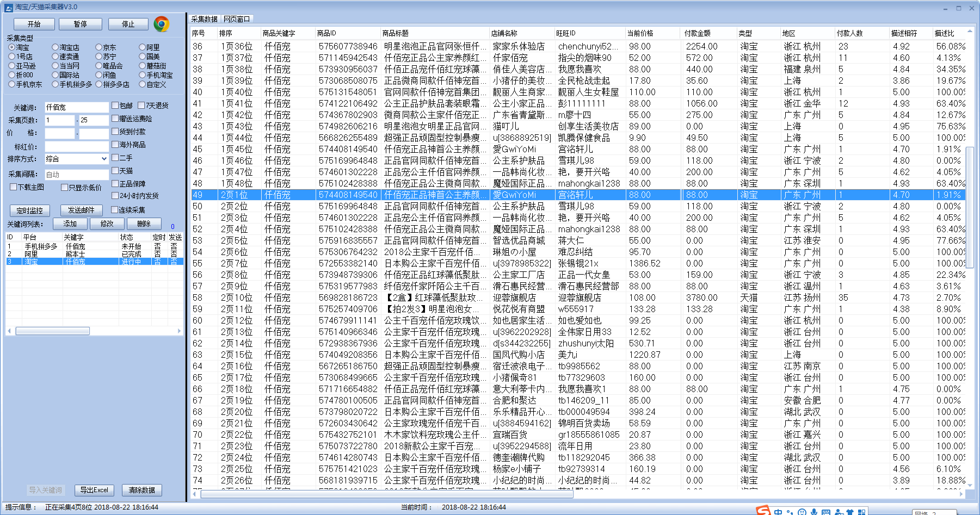980x515 pixels.
Task: Select table row number 58
Action: coord(578,297)
